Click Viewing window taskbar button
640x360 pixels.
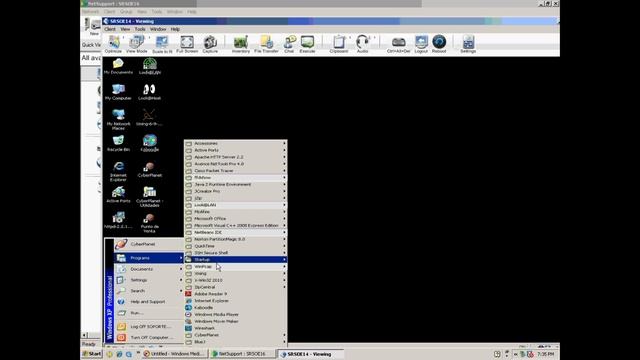(310, 354)
